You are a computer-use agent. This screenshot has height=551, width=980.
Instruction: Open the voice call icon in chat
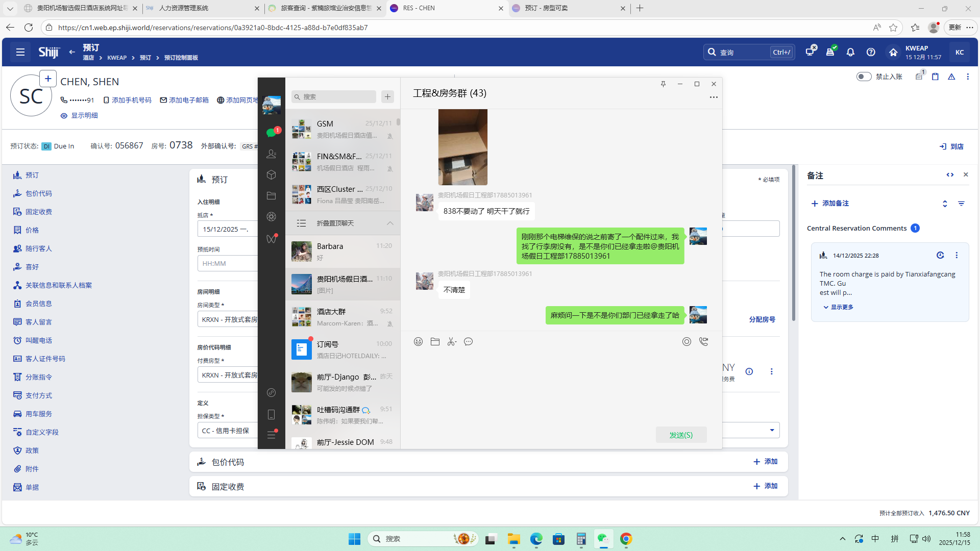click(703, 342)
